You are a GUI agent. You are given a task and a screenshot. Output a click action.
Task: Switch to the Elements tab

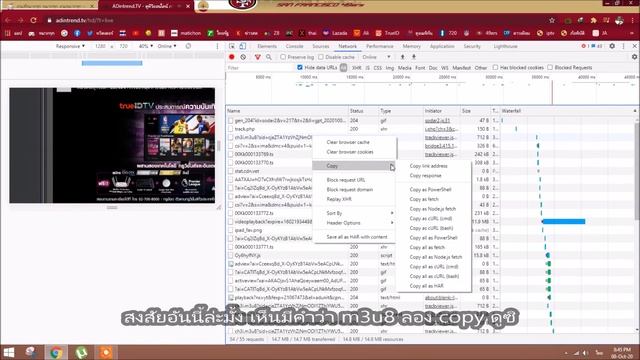click(x=267, y=47)
